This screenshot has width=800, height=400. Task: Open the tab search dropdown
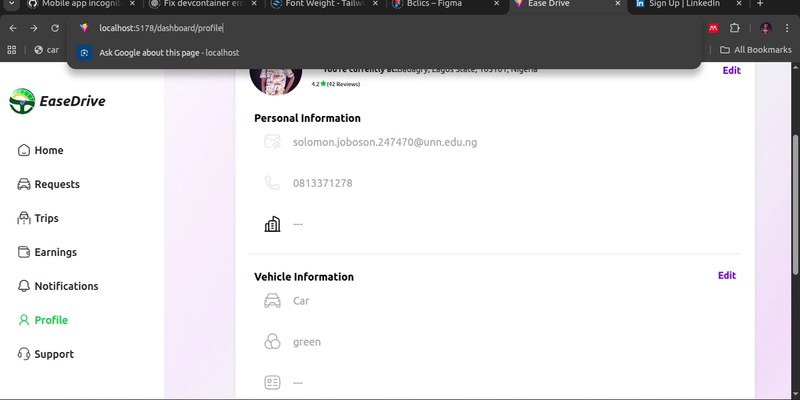coord(11,3)
